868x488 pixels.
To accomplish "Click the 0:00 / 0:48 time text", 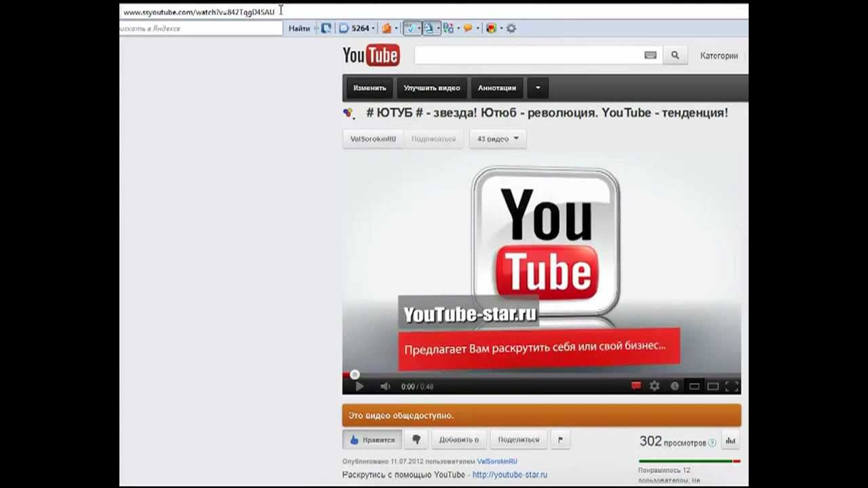I will point(417,387).
